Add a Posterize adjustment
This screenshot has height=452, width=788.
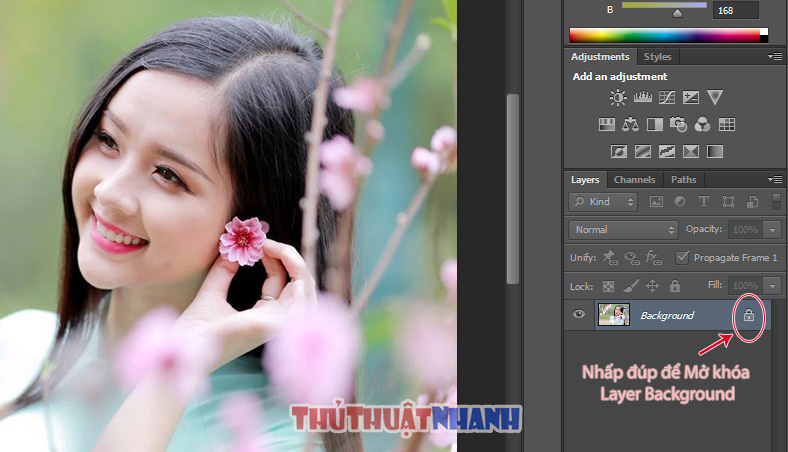pyautogui.click(x=643, y=151)
